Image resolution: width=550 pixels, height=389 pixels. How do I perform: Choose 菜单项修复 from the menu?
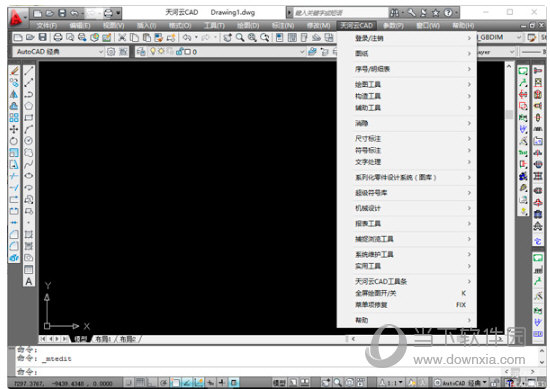pyautogui.click(x=407, y=305)
